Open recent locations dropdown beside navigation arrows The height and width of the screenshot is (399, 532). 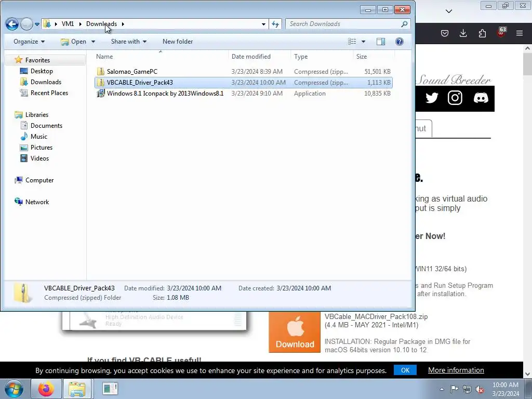click(37, 24)
